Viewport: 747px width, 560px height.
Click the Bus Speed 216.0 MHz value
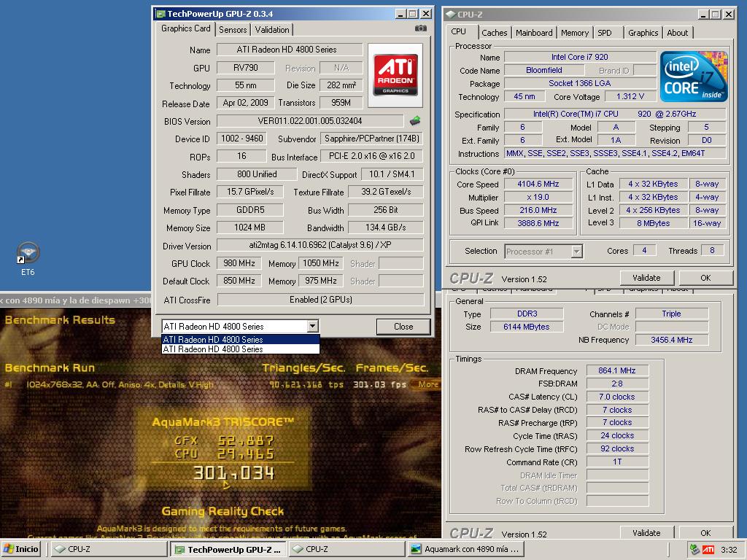pos(538,210)
